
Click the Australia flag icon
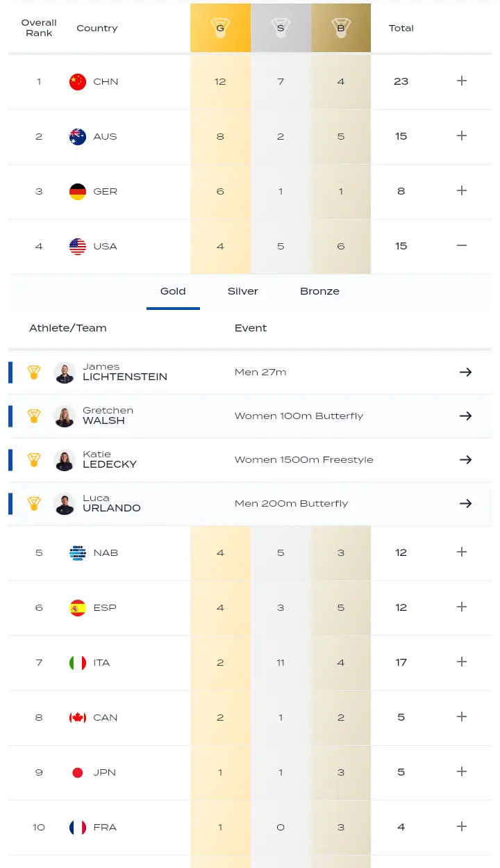[78, 136]
